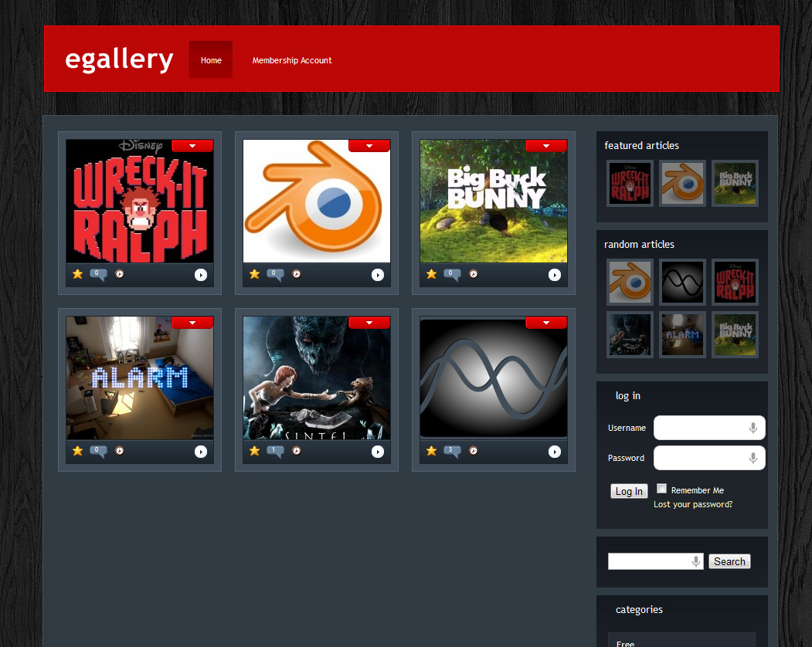The width and height of the screenshot is (812, 647).
Task: Click microphone icon in the Username field
Action: pos(753,429)
